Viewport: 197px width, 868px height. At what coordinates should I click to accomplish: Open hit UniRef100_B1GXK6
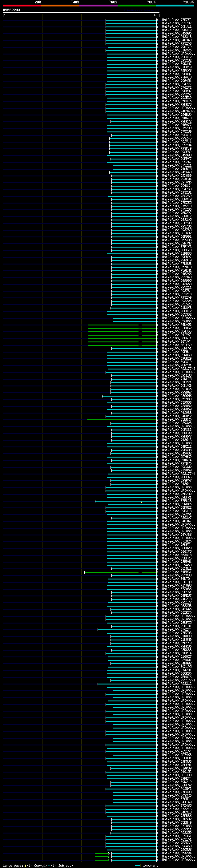tap(176, 50)
